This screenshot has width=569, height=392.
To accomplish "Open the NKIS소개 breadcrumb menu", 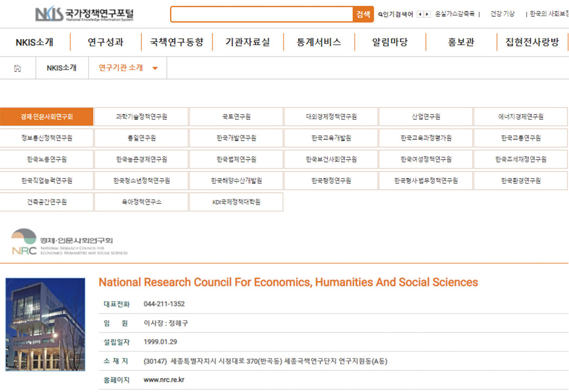I will coord(62,68).
